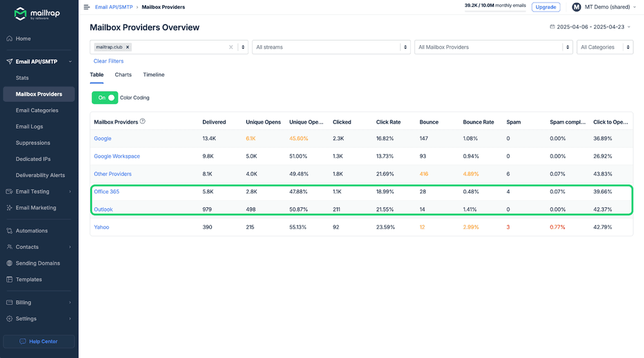Open Mailbox Providers in the sidebar
The width and height of the screenshot is (644, 358).
39,94
